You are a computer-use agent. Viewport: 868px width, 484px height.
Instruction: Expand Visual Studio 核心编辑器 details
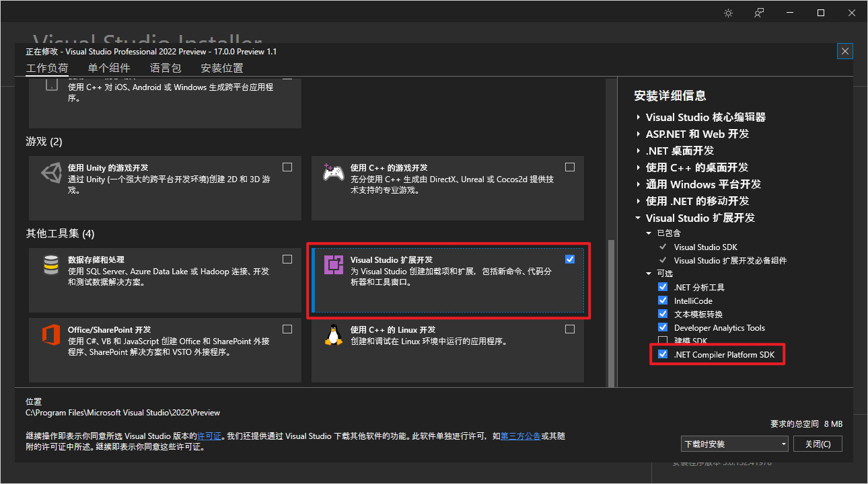coord(639,117)
